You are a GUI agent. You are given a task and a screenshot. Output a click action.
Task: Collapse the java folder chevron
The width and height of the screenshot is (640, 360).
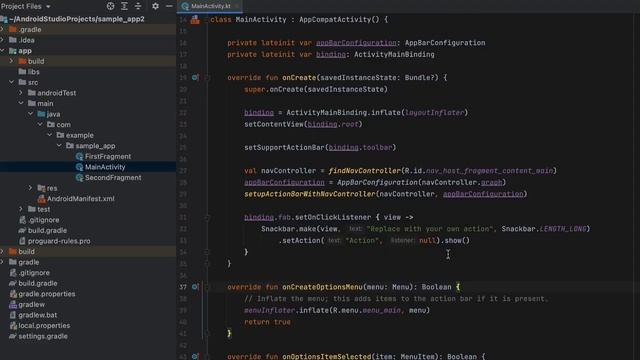click(x=31, y=114)
